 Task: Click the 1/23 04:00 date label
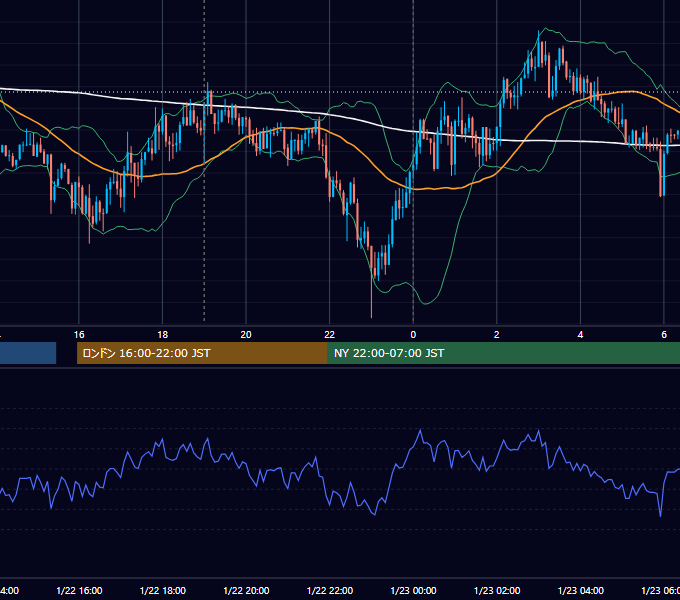pos(581,591)
